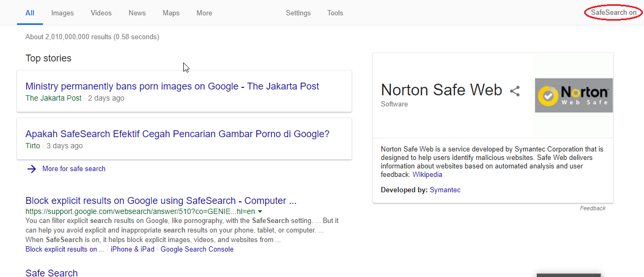Select the Maps tab
The image size is (644, 277).
[x=171, y=13]
